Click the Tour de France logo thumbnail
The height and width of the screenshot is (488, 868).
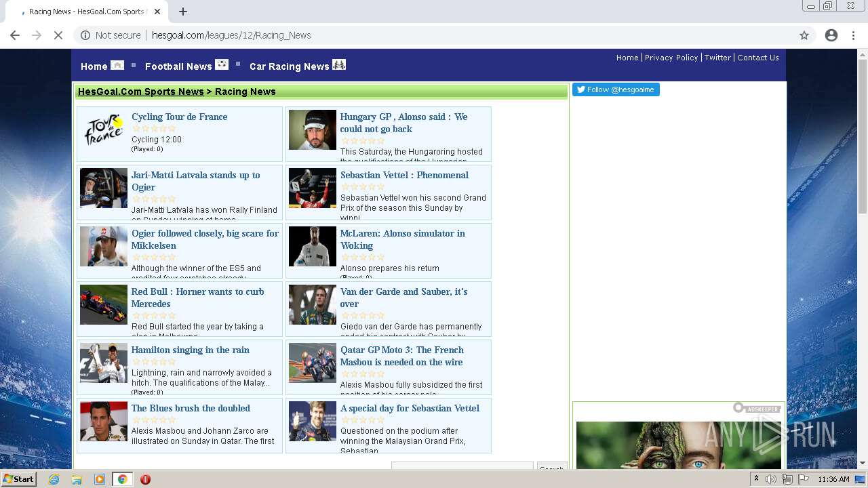pos(104,130)
